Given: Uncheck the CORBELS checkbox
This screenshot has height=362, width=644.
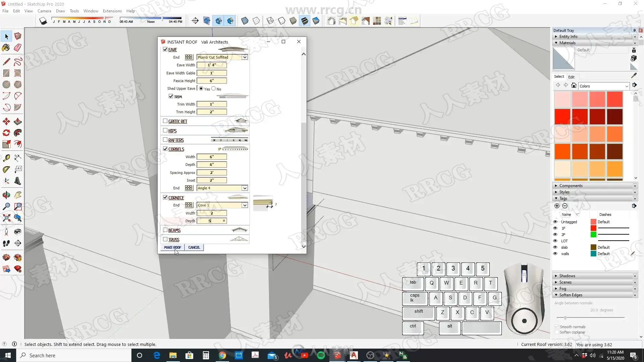Looking at the screenshot, I should click(165, 149).
